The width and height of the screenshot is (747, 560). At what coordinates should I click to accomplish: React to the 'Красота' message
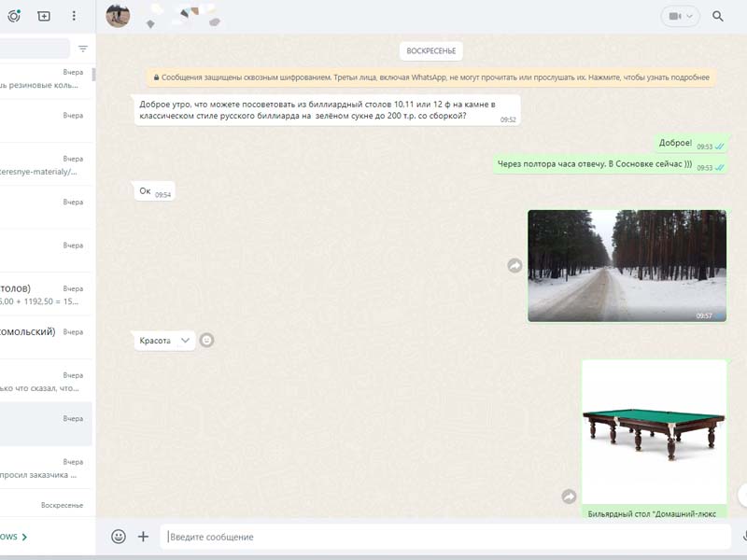[206, 340]
